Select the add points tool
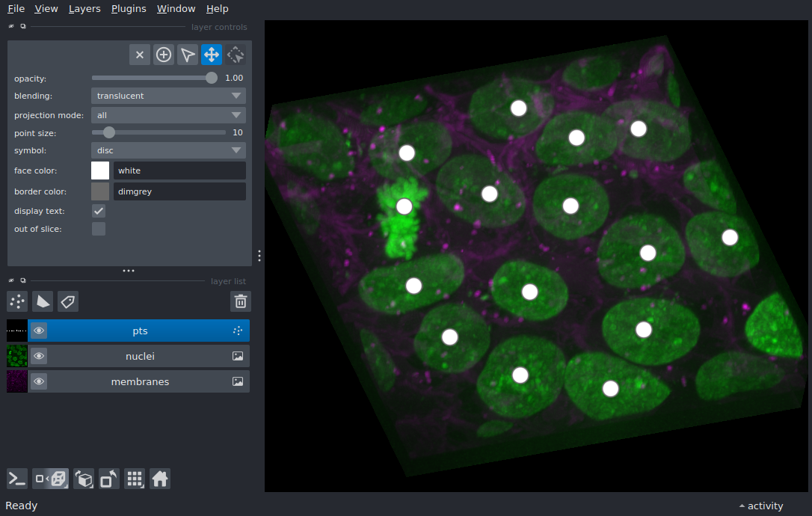Viewport: 812px width, 516px height. pyautogui.click(x=164, y=55)
